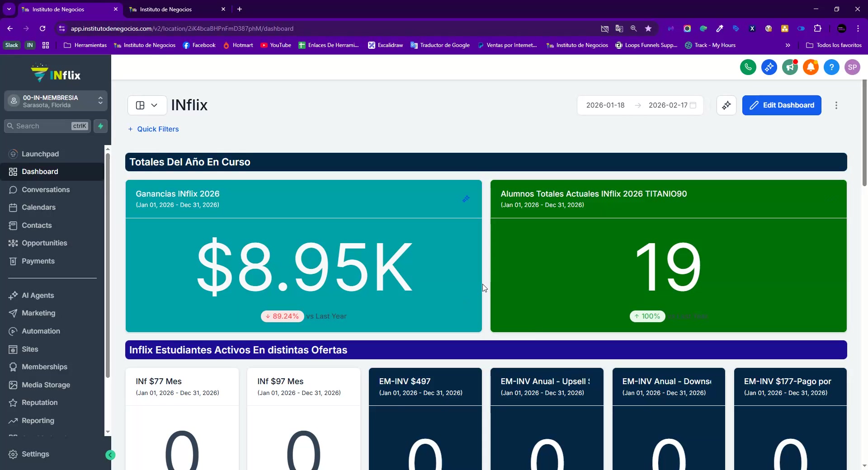Open the announcements megaphone icon
The width and height of the screenshot is (868, 470).
click(790, 67)
